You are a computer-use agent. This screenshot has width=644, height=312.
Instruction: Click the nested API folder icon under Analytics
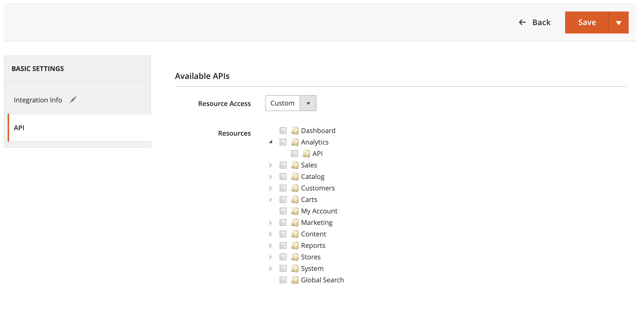[x=306, y=153]
